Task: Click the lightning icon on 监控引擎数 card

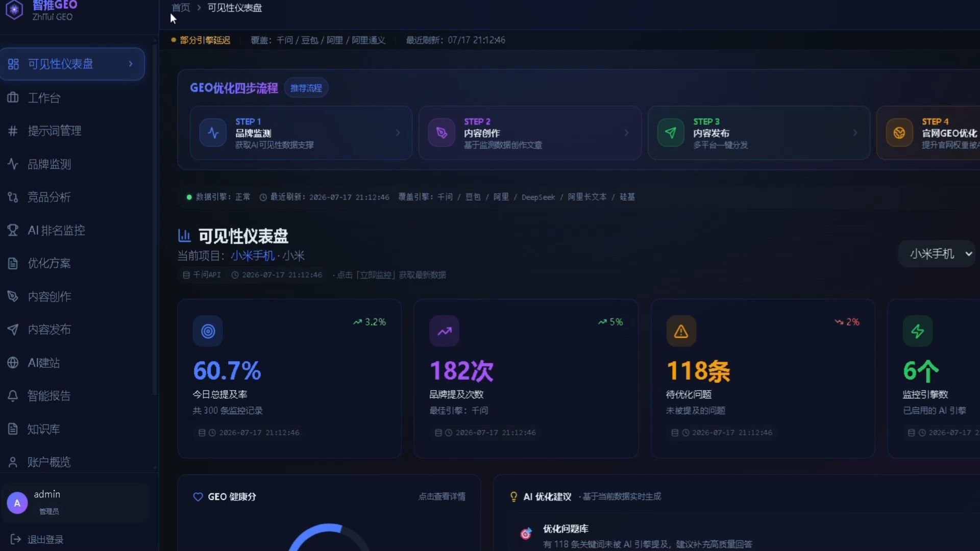Action: (x=918, y=331)
